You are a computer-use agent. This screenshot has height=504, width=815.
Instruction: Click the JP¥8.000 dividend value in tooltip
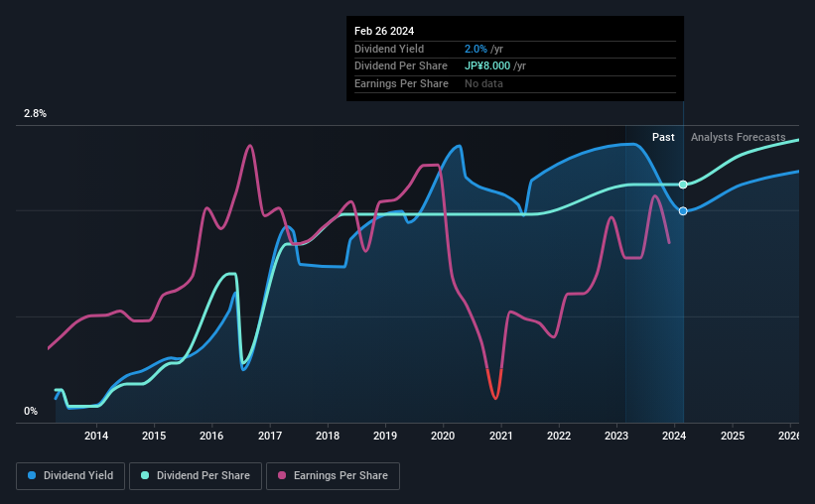487,66
